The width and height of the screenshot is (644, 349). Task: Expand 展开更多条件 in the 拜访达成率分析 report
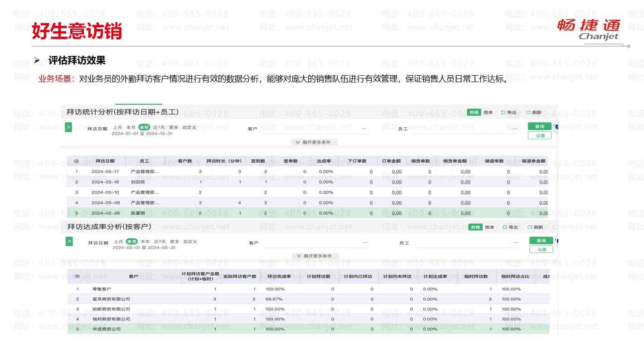(x=315, y=256)
